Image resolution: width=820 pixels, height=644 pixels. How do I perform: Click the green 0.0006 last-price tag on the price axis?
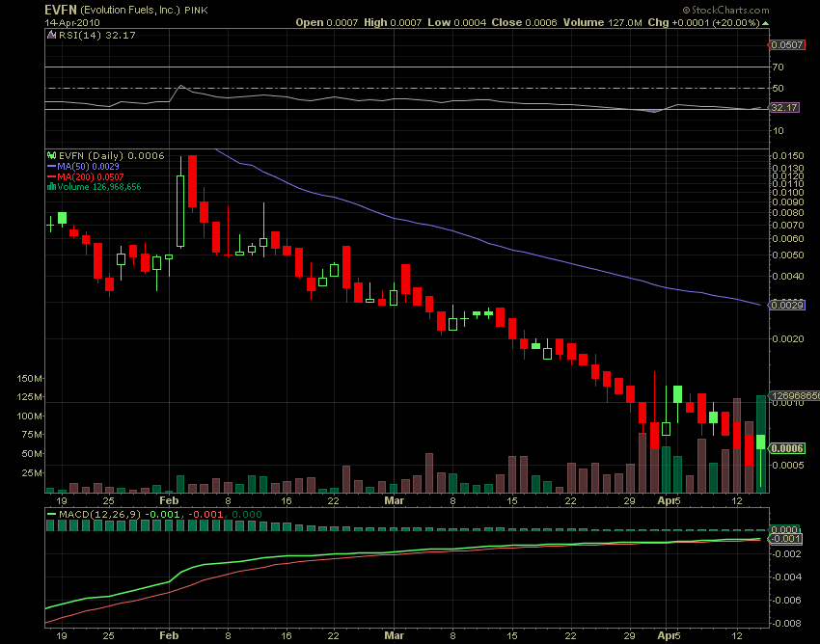click(x=787, y=448)
